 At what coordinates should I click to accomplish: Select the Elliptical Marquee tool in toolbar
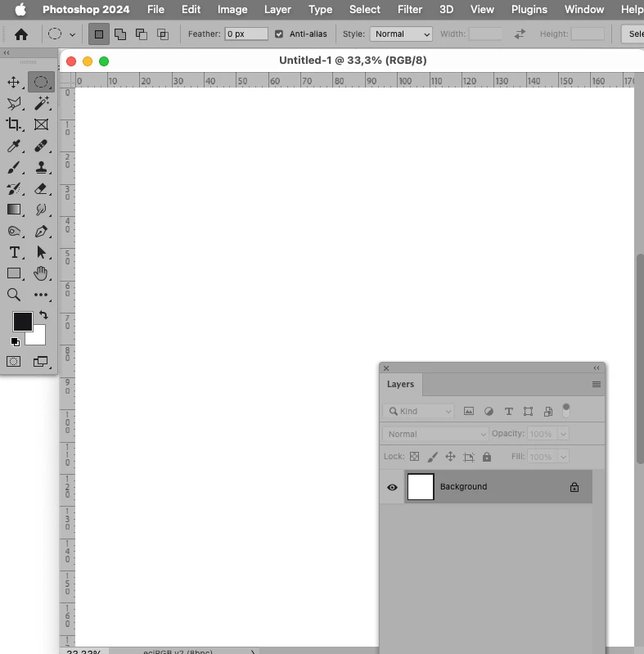click(41, 82)
